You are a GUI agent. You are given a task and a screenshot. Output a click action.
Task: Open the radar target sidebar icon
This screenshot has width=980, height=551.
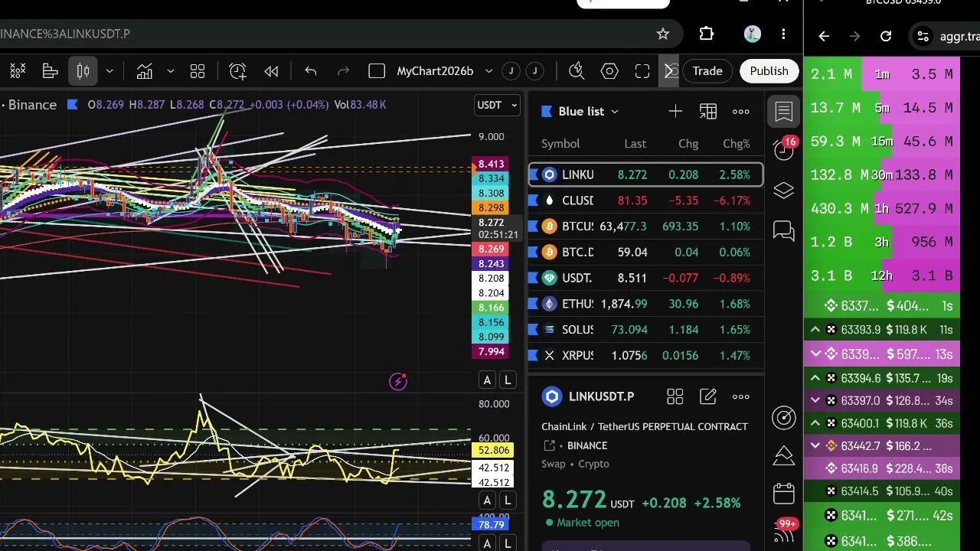[x=784, y=417]
